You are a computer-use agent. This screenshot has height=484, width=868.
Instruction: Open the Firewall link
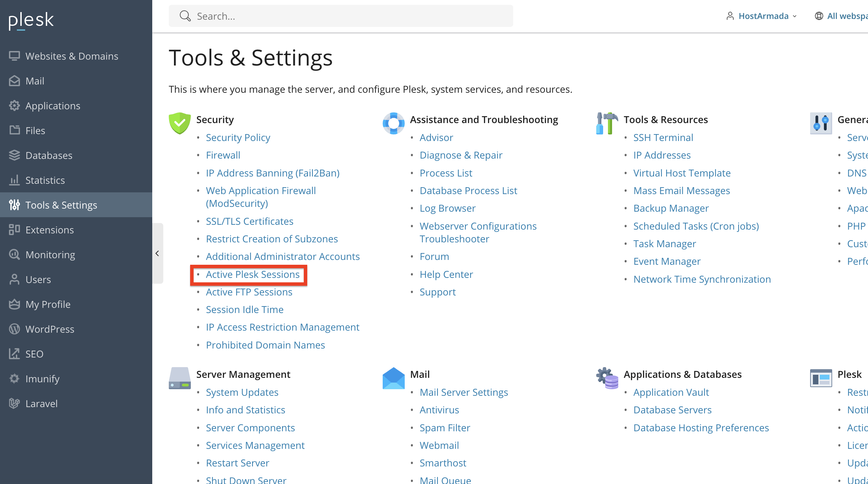click(x=223, y=155)
